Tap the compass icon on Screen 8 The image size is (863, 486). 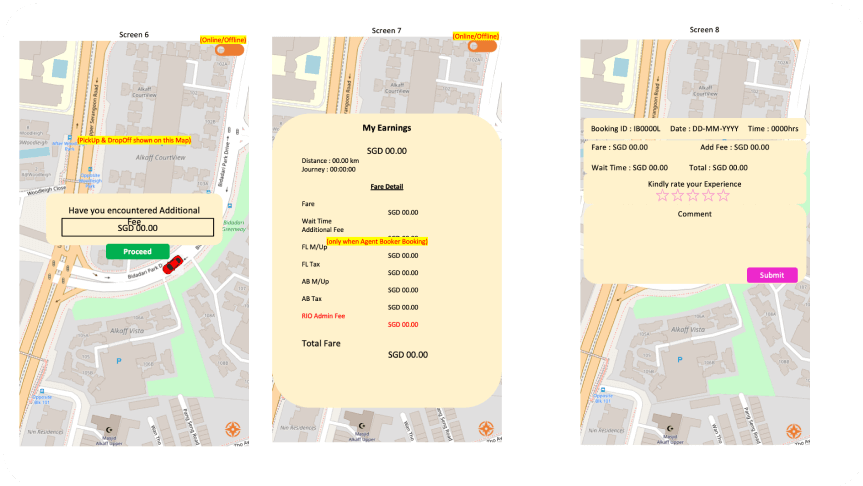coord(793,431)
